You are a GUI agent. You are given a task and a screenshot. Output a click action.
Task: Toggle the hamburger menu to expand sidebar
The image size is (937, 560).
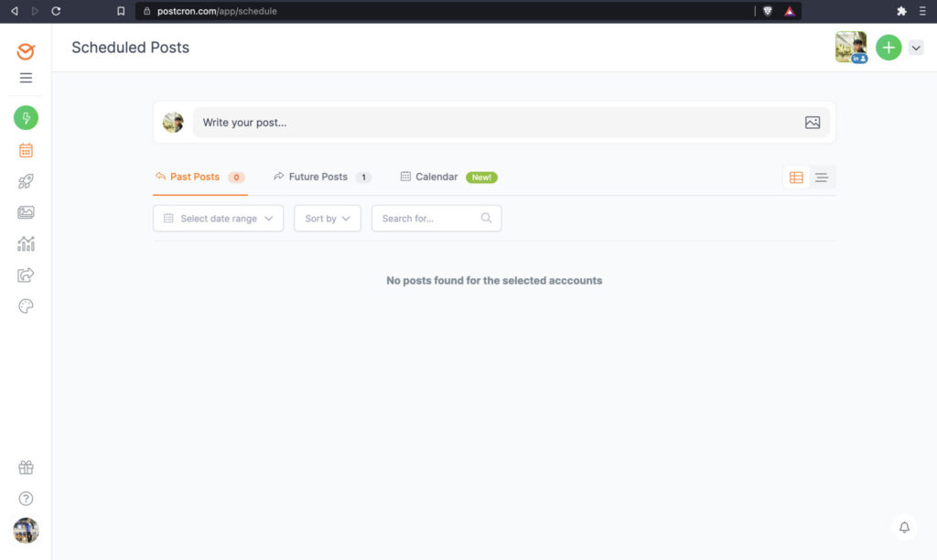[x=26, y=78]
